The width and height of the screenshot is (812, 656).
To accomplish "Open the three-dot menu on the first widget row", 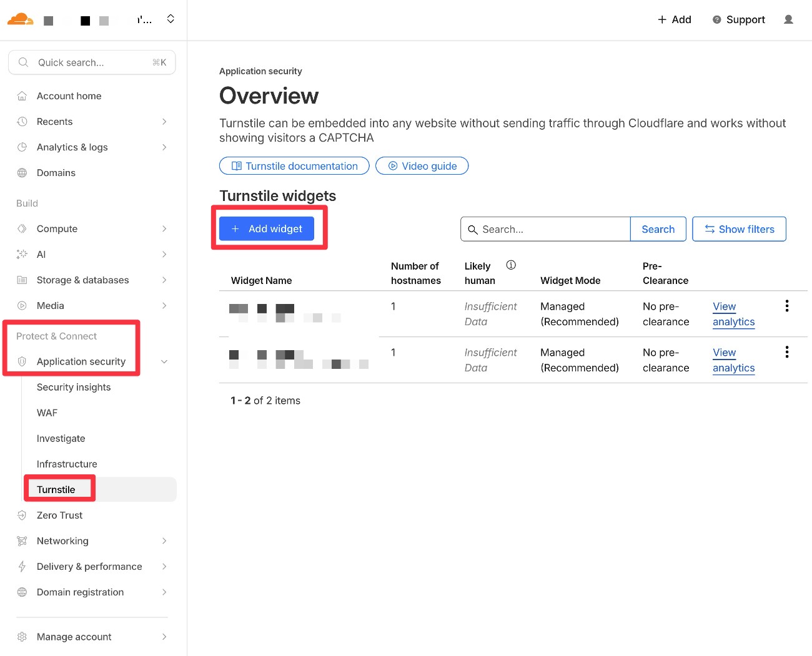I will 786,306.
